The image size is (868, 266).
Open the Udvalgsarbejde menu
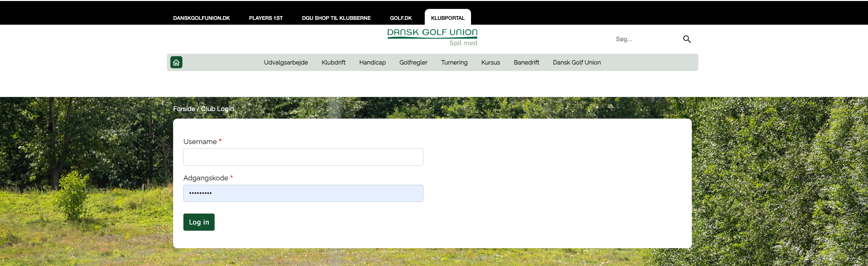coord(286,62)
